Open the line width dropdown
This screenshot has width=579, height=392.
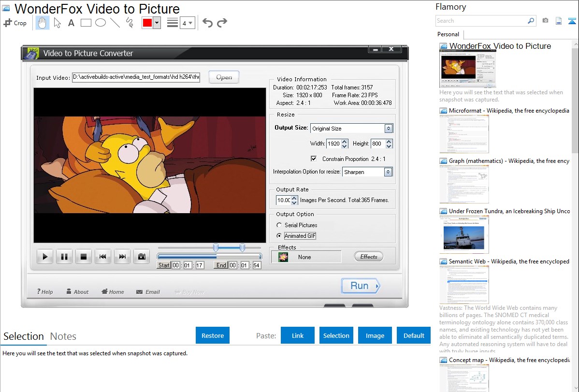coord(187,23)
